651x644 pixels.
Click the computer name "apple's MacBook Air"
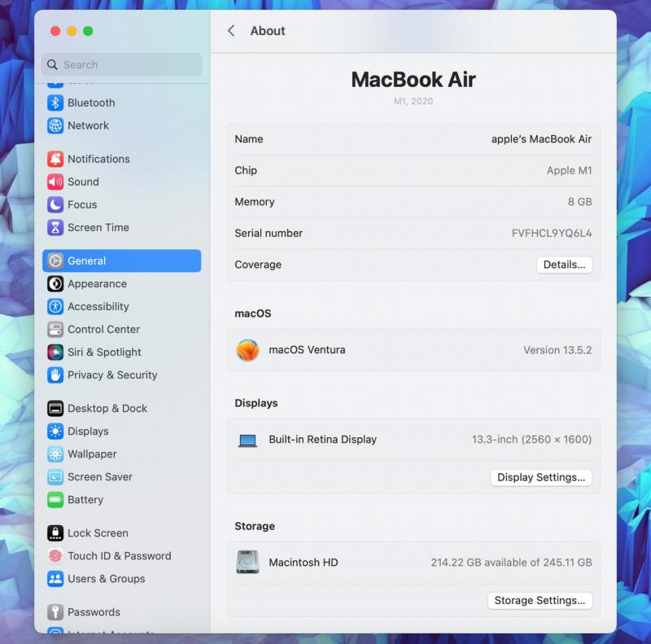[541, 139]
